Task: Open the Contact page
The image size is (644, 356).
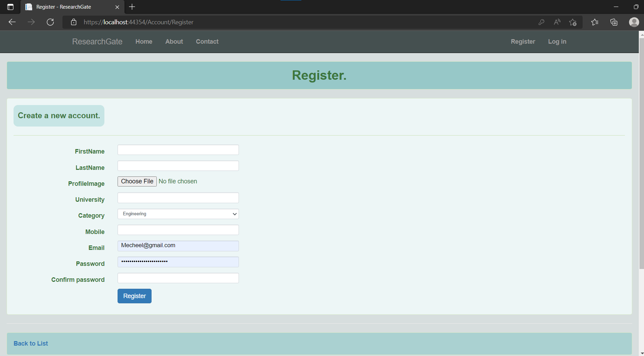Action: tap(207, 42)
